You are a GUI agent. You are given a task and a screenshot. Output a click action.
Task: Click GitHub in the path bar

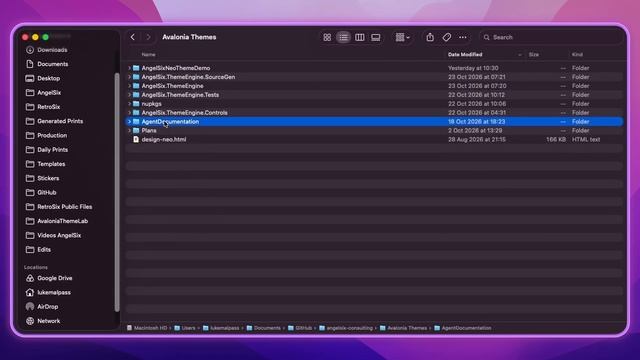point(300,328)
